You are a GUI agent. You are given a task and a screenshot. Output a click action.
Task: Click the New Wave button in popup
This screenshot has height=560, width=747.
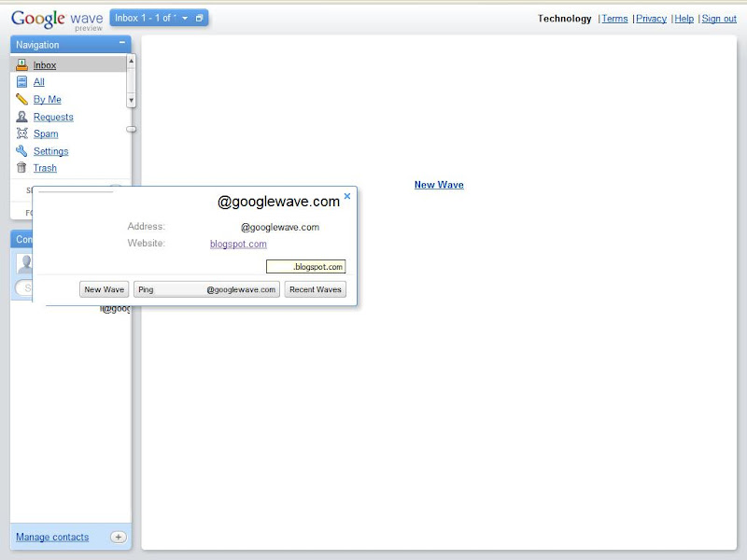(104, 289)
